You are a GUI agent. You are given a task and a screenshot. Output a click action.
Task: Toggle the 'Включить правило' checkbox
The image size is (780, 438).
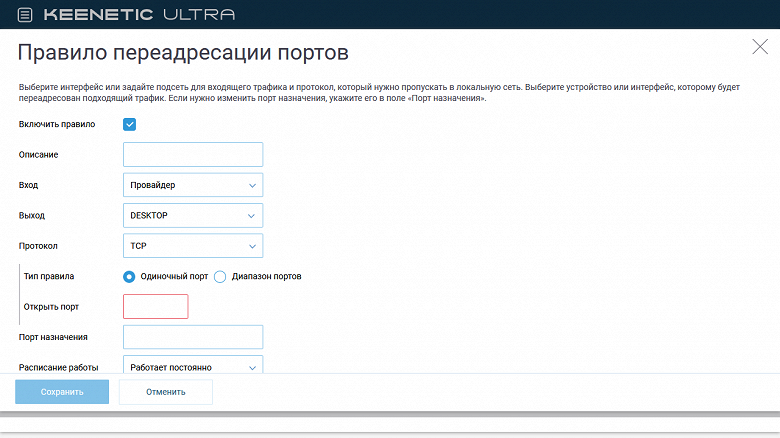(x=129, y=124)
